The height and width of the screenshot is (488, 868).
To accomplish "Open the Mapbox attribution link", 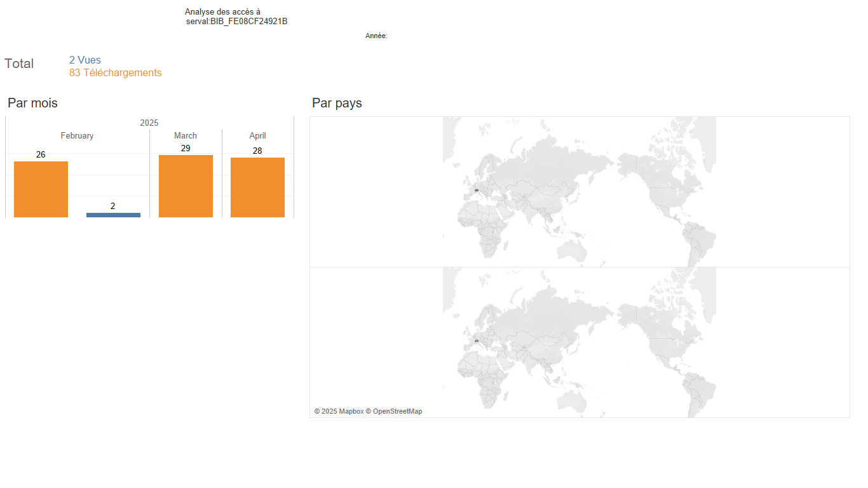I will (x=339, y=412).
